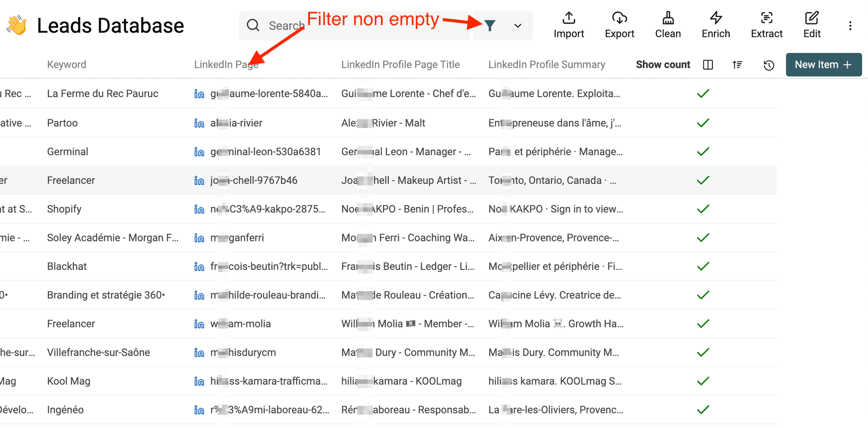The width and height of the screenshot is (868, 428).
Task: Open the column layout icon
Action: pos(708,65)
